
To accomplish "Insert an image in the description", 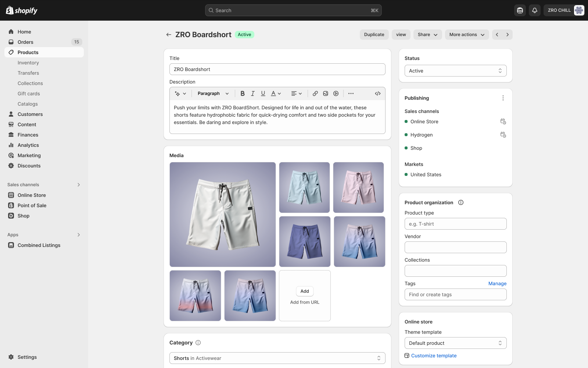I will pos(326,93).
